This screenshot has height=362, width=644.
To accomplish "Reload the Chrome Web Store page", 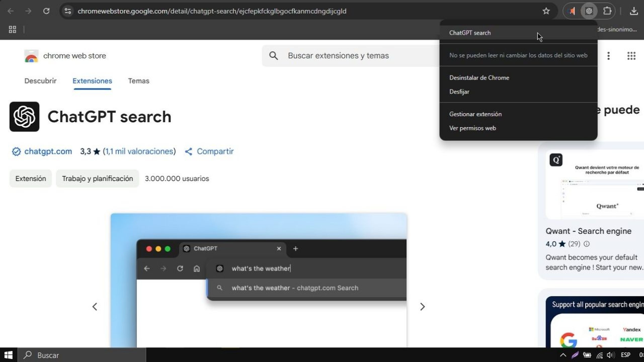I will 46,11.
